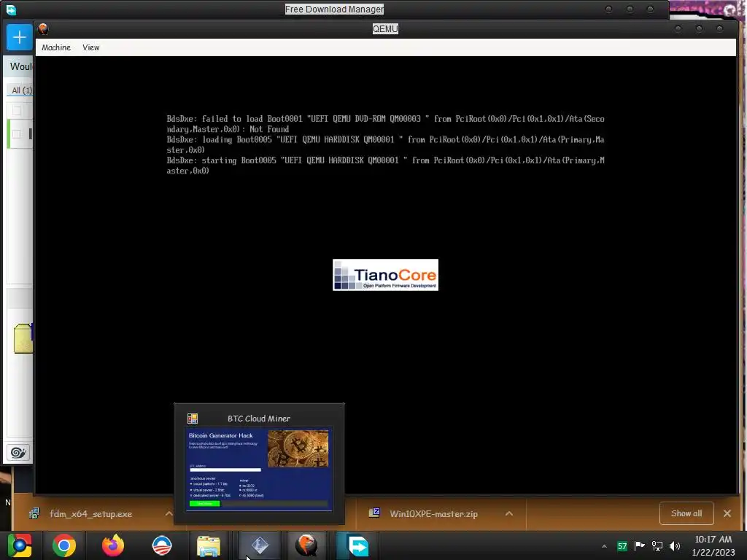Maximize the QEMU window
Image resolution: width=747 pixels, height=560 pixels.
click(699, 29)
